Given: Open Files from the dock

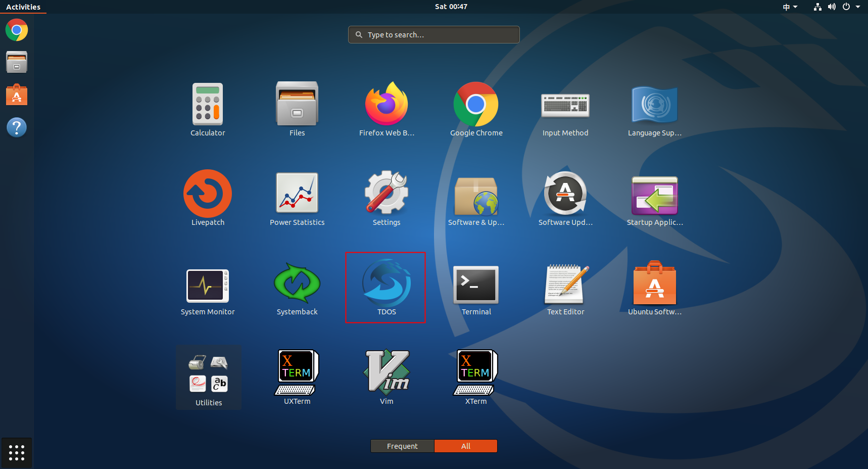Looking at the screenshot, I should click(x=17, y=62).
